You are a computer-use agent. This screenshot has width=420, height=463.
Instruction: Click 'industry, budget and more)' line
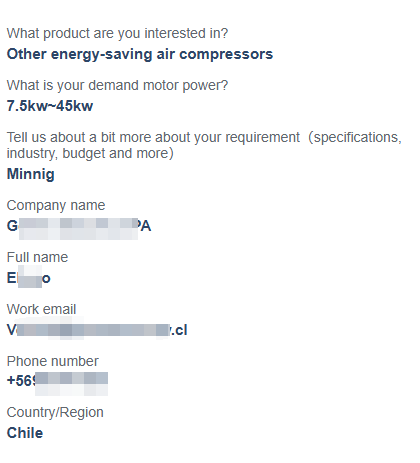pos(90,154)
